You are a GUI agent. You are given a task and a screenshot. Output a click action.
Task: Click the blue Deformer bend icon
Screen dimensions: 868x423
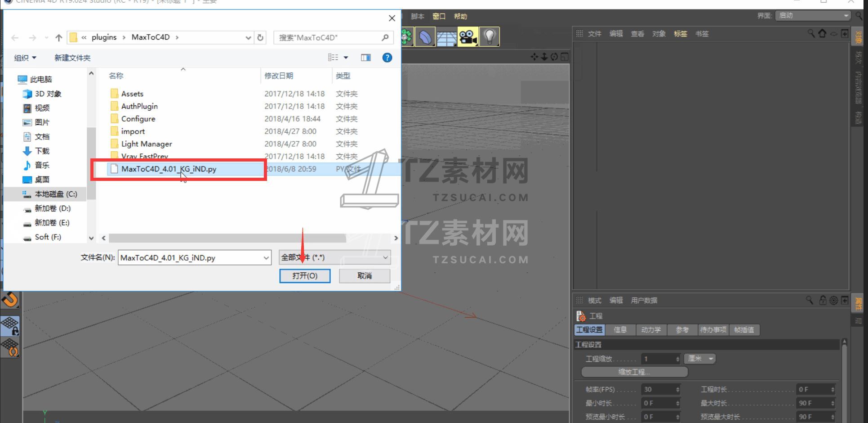[425, 37]
